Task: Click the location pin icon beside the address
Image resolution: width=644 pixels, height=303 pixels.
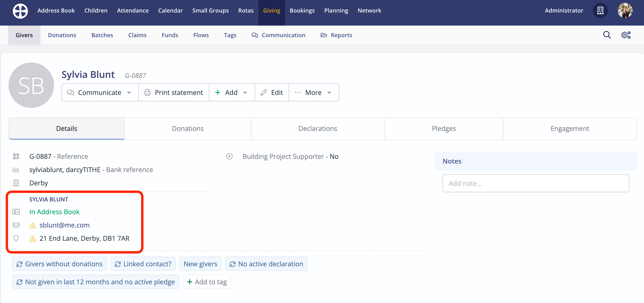Action: point(16,238)
